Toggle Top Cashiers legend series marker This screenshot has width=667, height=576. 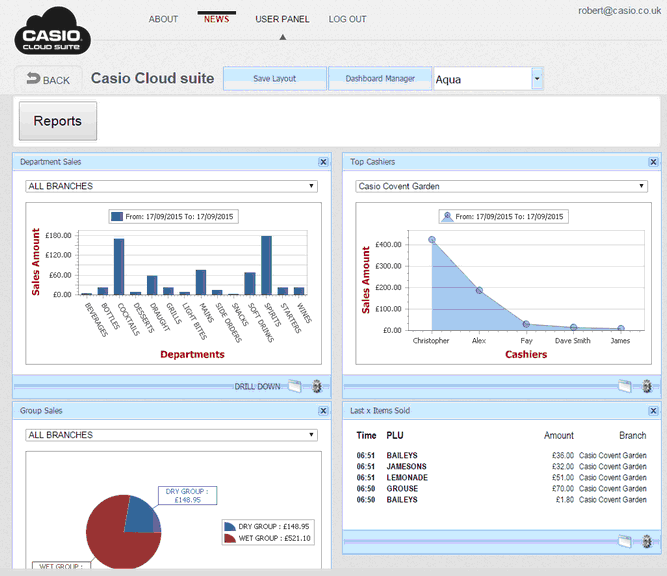[x=447, y=217]
